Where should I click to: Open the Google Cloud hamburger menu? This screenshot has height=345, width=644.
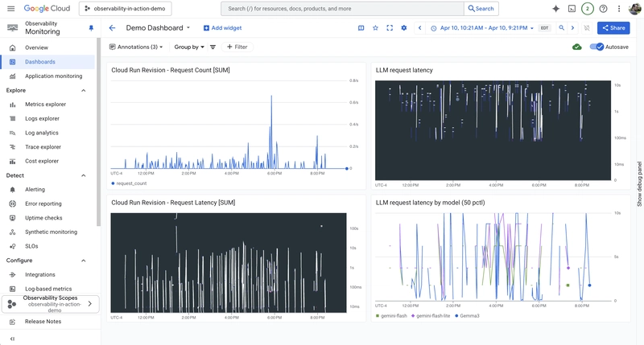tap(10, 8)
